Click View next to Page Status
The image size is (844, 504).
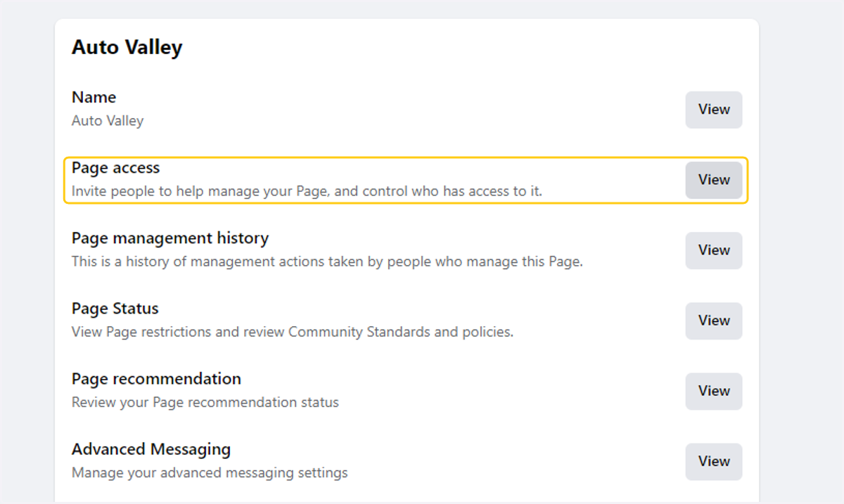(x=714, y=321)
